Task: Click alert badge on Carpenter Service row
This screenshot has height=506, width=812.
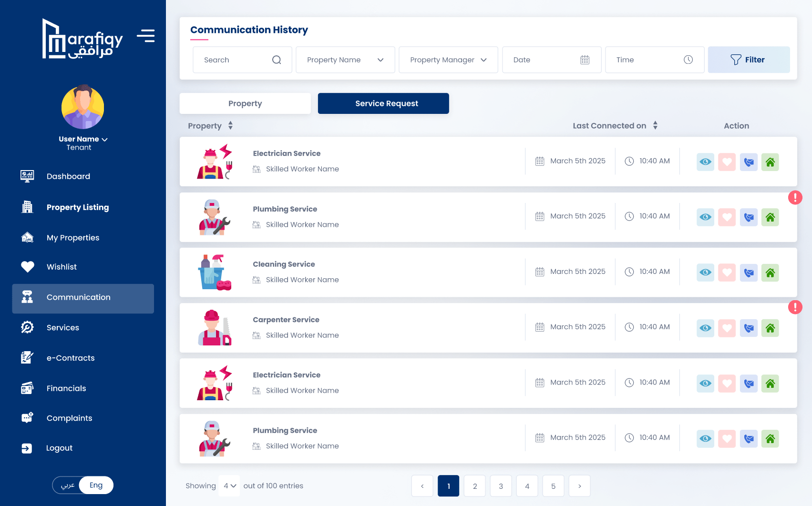Action: click(x=795, y=307)
